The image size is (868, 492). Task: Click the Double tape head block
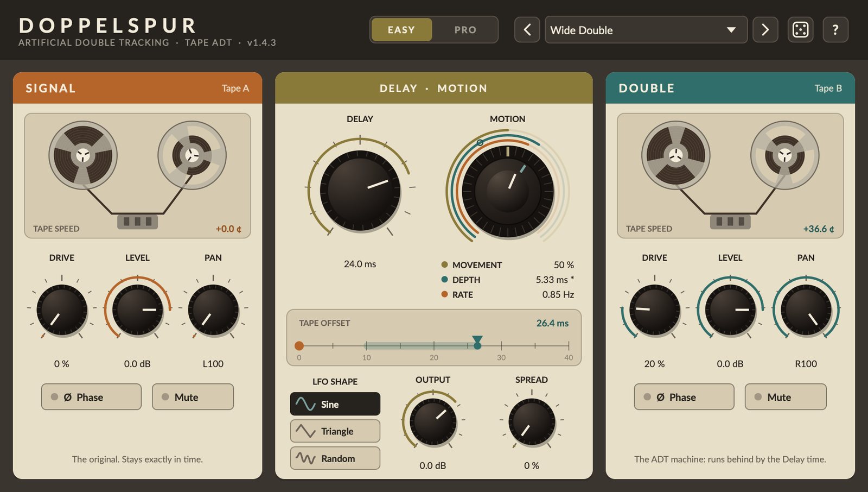pyautogui.click(x=730, y=222)
